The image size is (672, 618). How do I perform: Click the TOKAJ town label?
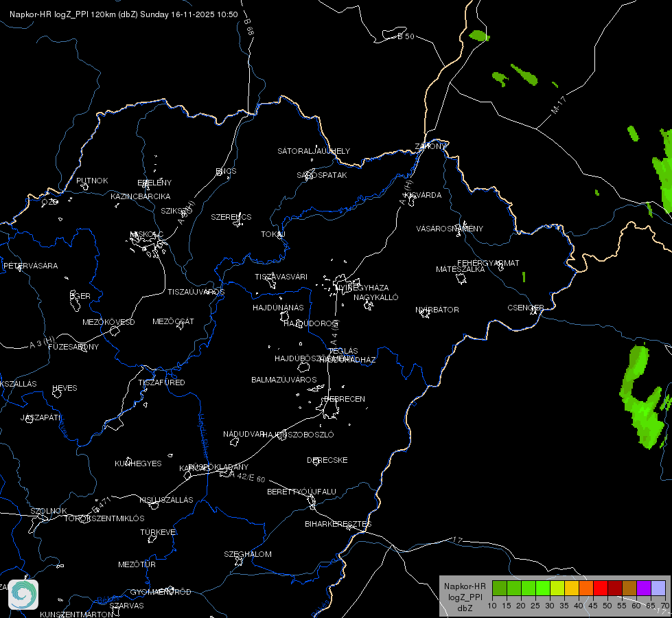tap(273, 234)
